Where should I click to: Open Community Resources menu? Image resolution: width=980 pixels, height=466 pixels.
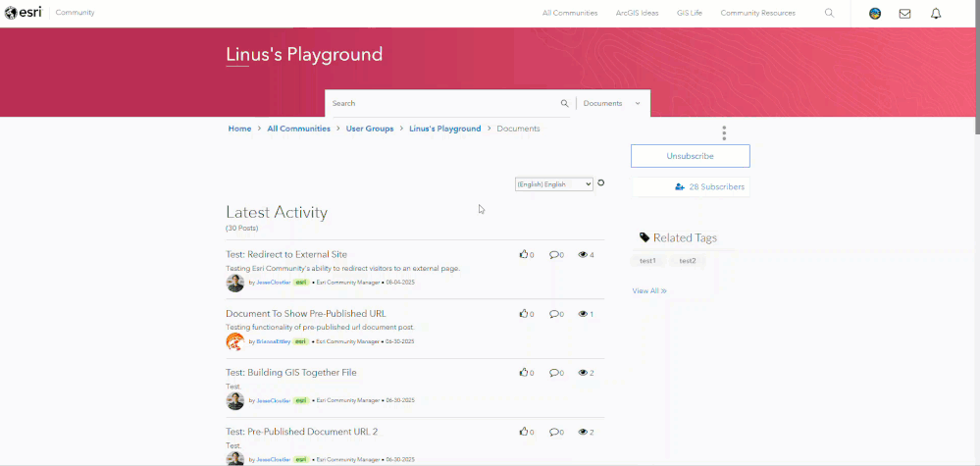coord(758,13)
